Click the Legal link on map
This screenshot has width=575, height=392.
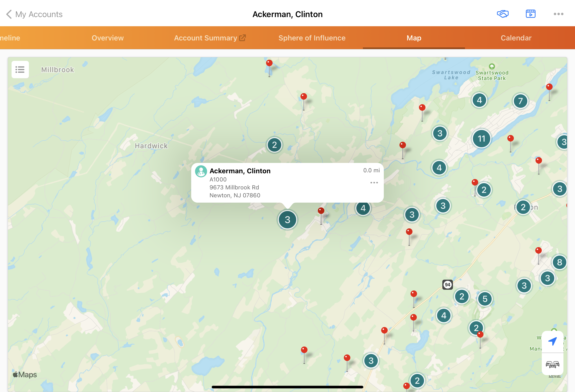click(x=554, y=376)
